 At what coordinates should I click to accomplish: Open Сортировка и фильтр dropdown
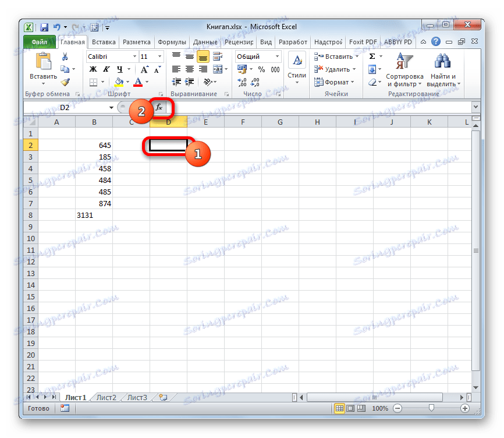(404, 70)
